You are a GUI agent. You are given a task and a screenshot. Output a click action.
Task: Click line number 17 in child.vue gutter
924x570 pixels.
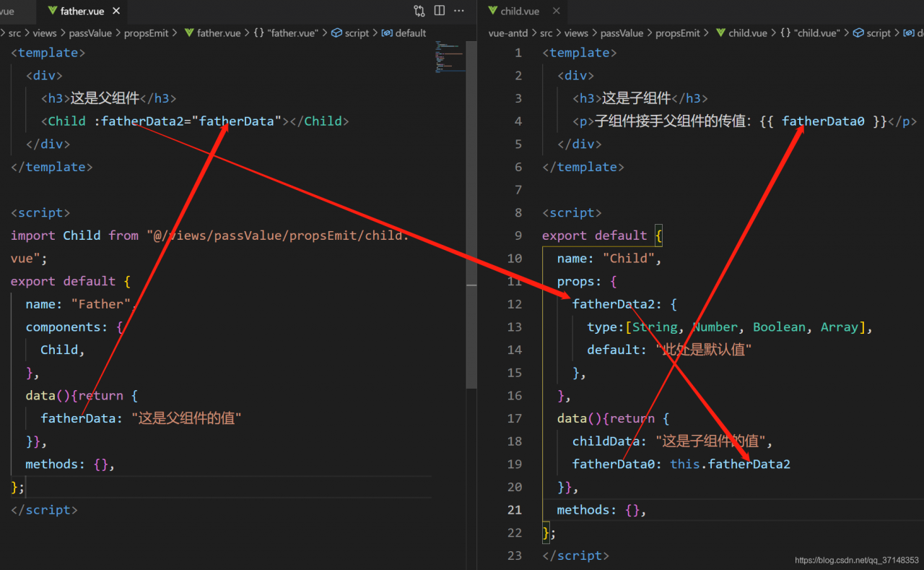coord(514,418)
